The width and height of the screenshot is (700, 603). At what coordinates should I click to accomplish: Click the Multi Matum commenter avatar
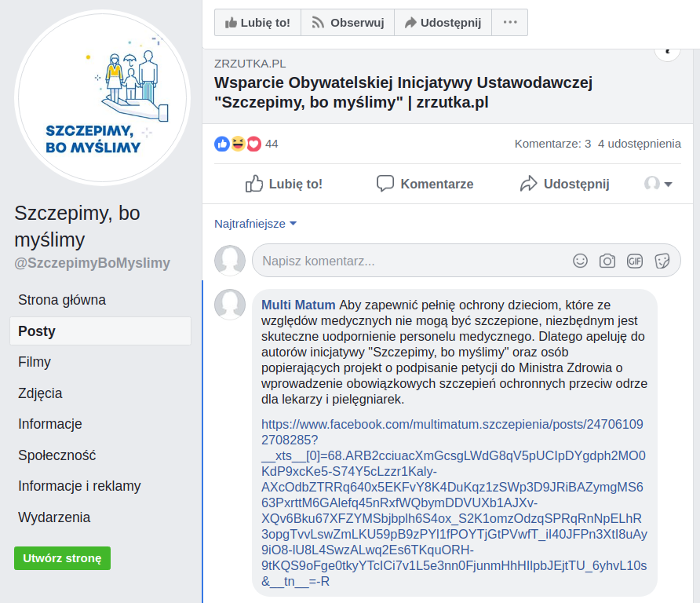point(230,305)
